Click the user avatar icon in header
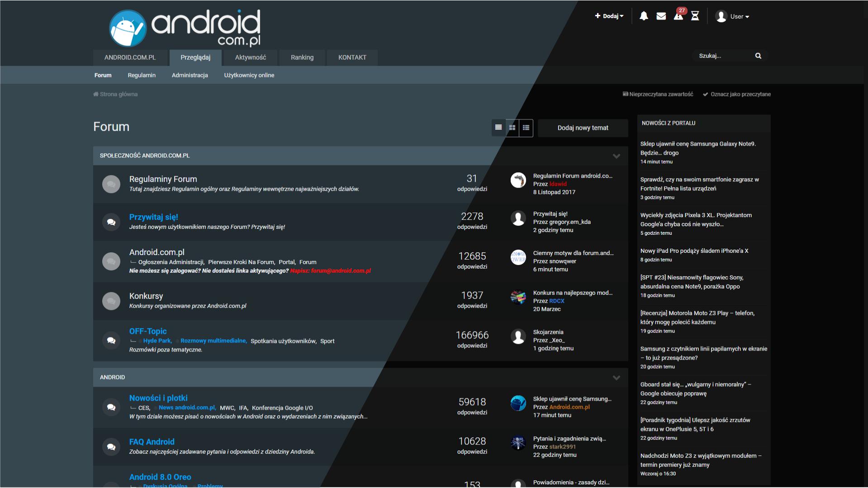This screenshot has height=488, width=868. pos(721,16)
